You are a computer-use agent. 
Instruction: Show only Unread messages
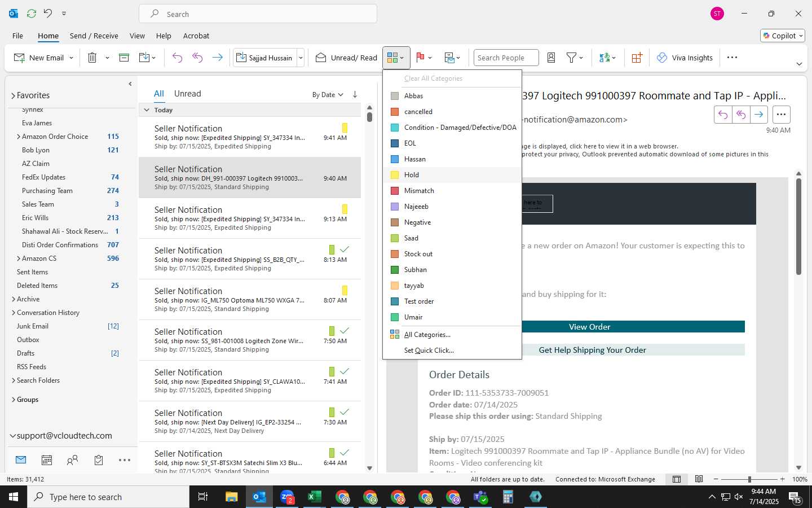tap(188, 94)
